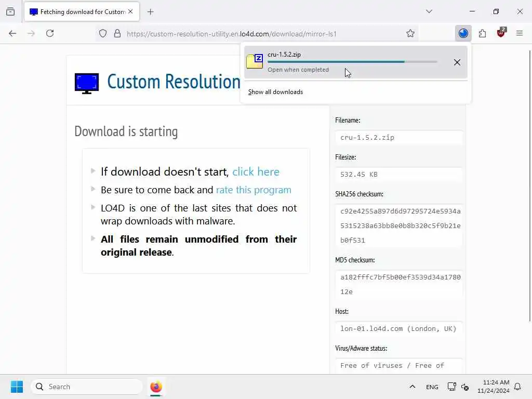Click the Firefox taskbar icon

point(156,387)
